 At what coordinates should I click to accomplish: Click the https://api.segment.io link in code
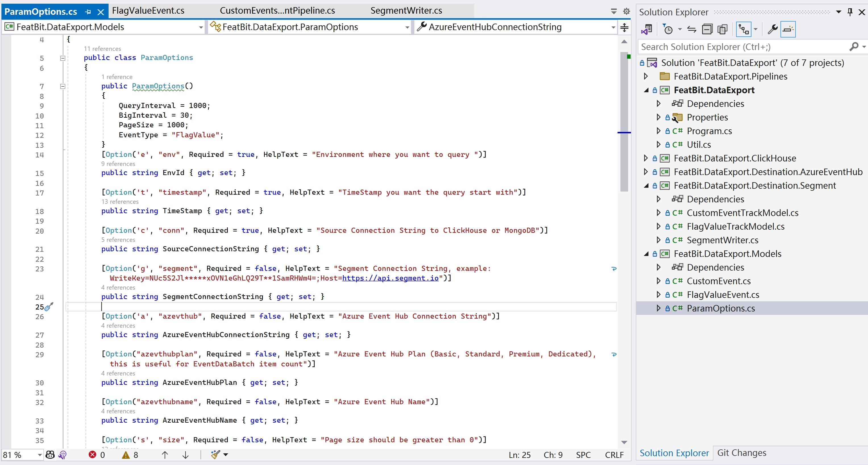click(390, 278)
